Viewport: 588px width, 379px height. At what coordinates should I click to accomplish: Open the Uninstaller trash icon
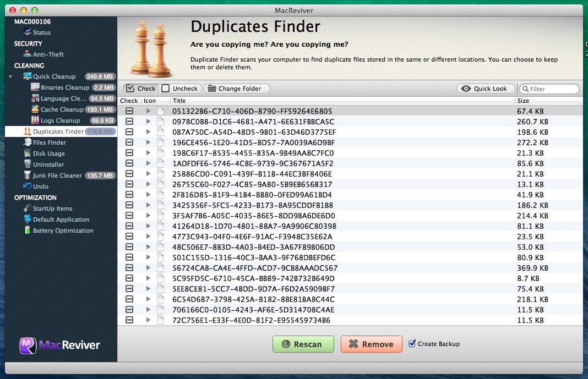tap(28, 164)
